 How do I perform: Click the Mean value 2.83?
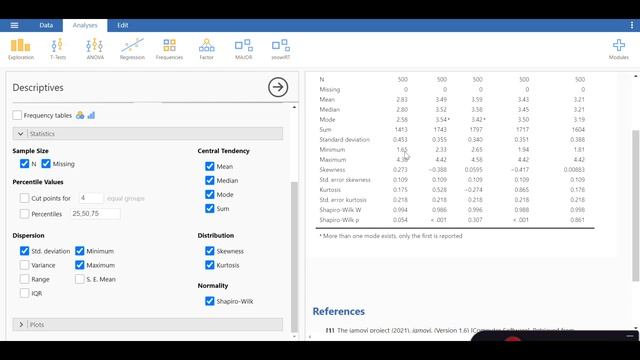click(x=402, y=99)
